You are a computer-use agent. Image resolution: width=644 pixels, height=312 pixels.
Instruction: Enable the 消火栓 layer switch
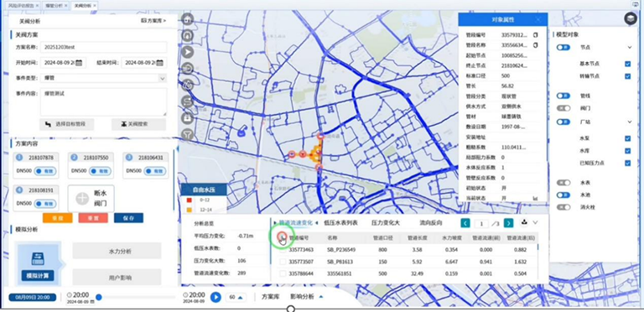563,207
